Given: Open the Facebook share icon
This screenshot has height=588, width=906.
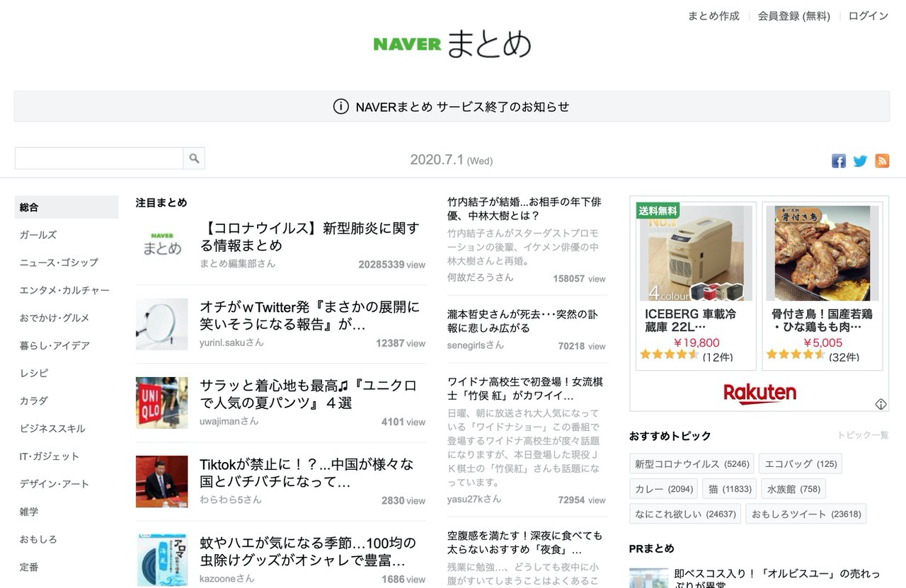Looking at the screenshot, I should [839, 161].
